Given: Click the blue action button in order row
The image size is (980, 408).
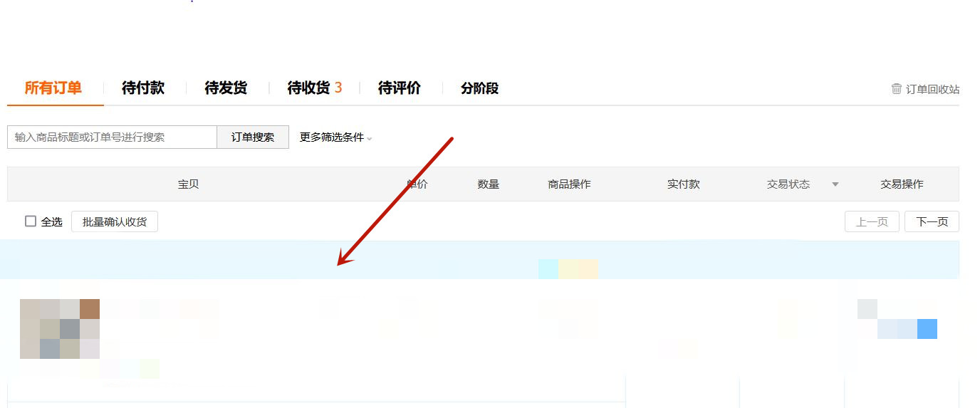Looking at the screenshot, I should [x=927, y=329].
